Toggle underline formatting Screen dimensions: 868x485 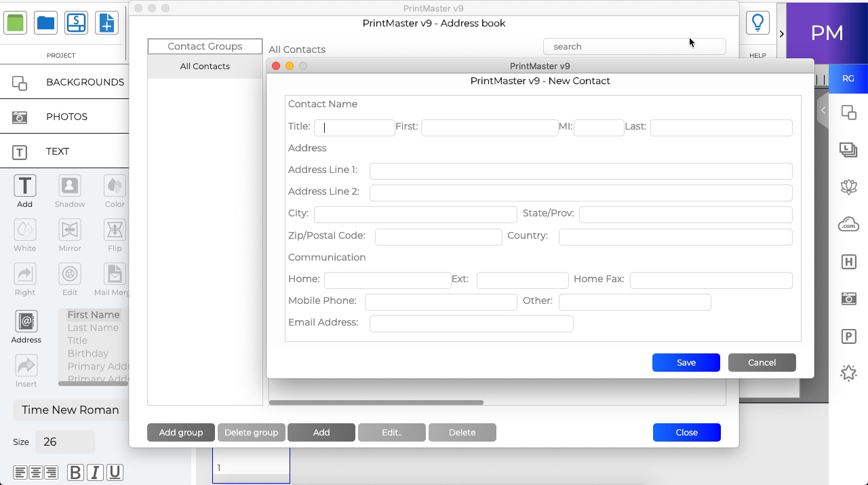(x=115, y=472)
